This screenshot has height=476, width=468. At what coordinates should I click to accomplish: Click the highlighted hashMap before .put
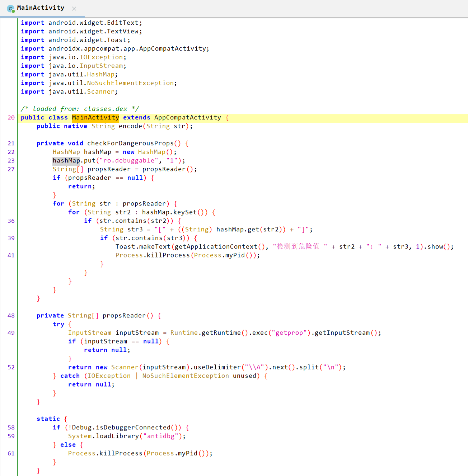tap(66, 161)
